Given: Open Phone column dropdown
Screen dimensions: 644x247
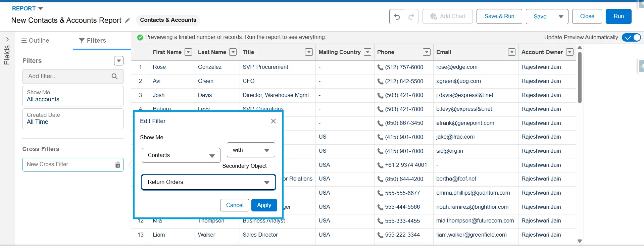Looking at the screenshot, I should click(427, 52).
